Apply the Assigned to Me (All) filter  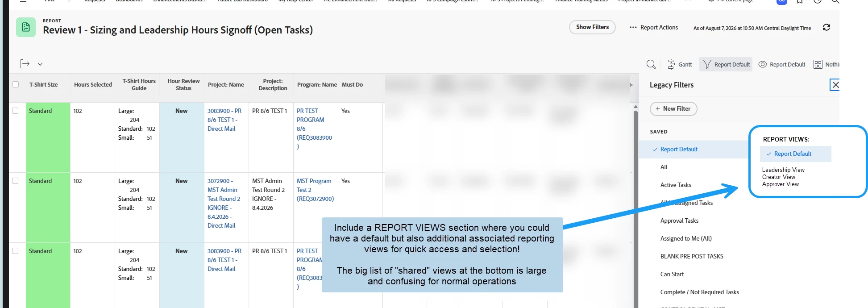(x=686, y=238)
